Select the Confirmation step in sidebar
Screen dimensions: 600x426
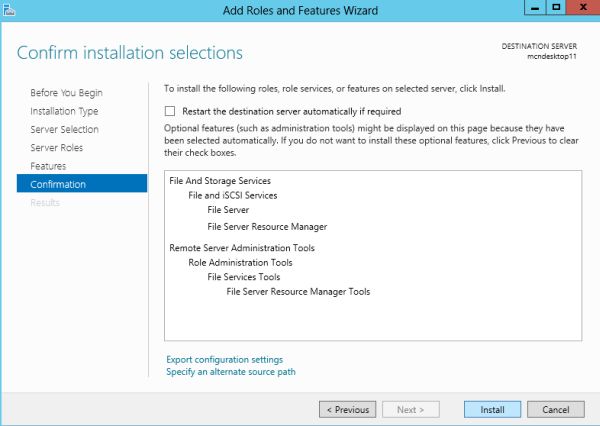(58, 184)
